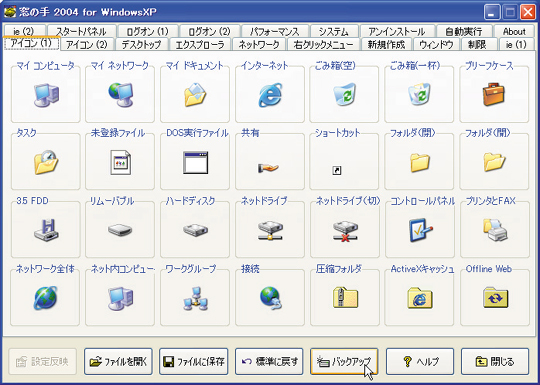Click the プリンタとFAX printer icon
This screenshot has height=385, width=540.
tap(495, 230)
